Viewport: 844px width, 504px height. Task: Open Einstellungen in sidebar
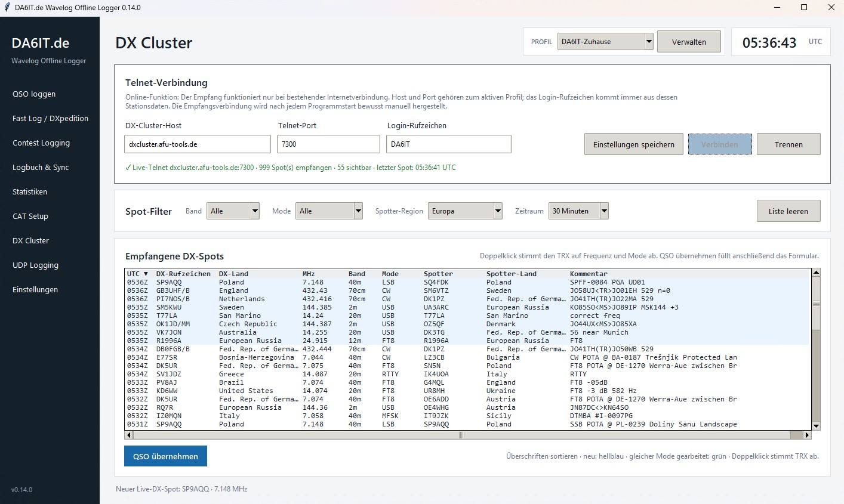point(35,289)
